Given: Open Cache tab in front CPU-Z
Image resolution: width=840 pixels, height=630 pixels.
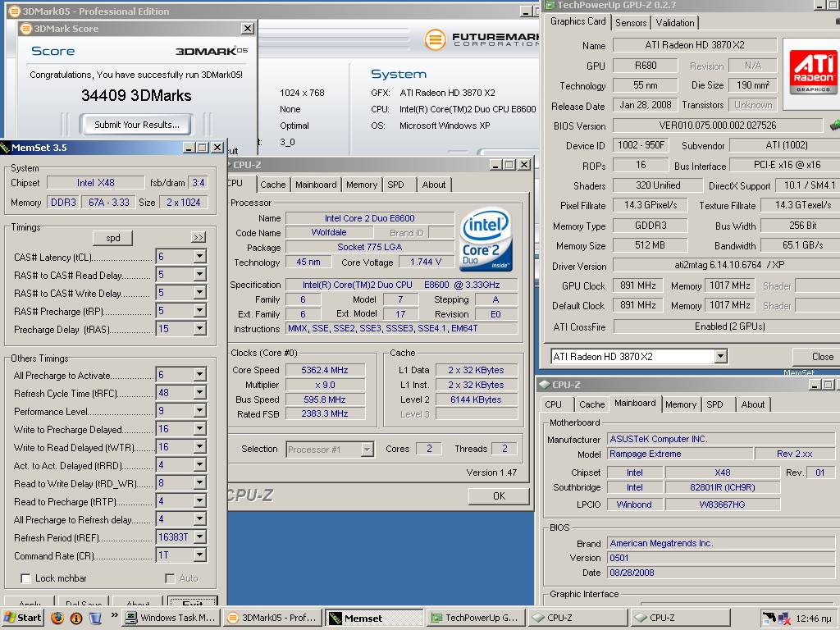Looking at the screenshot, I should point(273,185).
